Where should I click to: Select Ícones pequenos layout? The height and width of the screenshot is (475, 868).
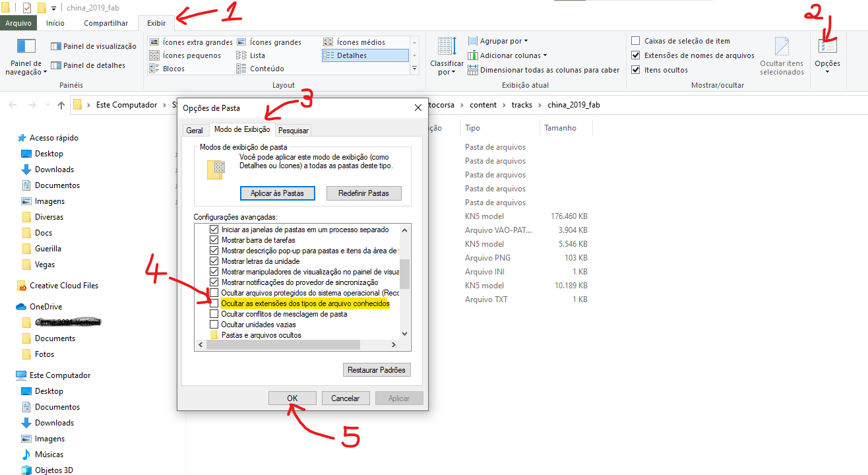click(185, 55)
